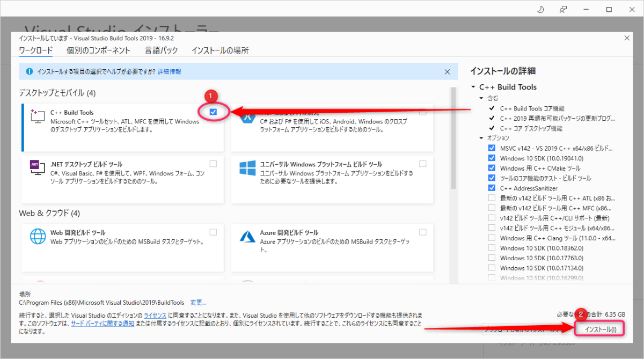Dismiss the help banner with its X

447,71
